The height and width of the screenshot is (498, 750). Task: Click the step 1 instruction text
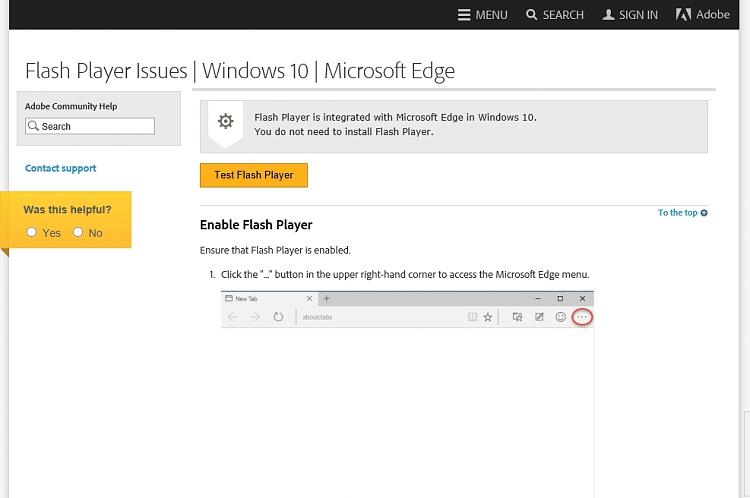[x=405, y=275]
